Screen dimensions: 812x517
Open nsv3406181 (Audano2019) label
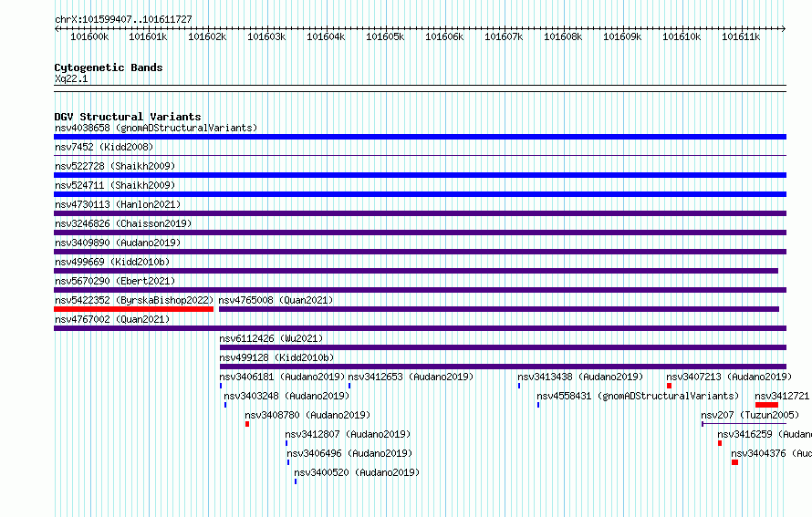click(282, 377)
